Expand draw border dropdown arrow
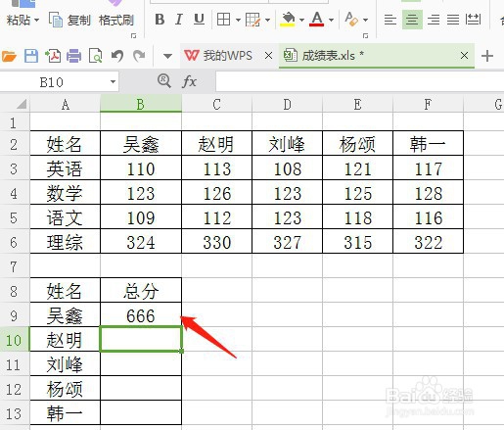 pyautogui.click(x=267, y=21)
